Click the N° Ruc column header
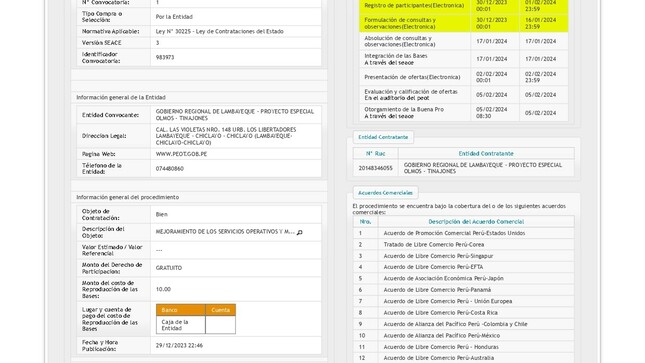Image resolution: width=645 pixels, height=363 pixels. 376,154
